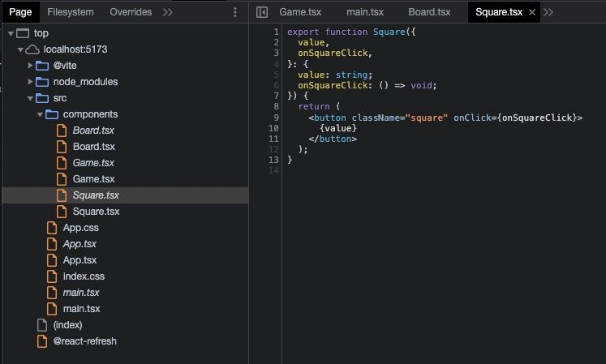The image size is (606, 364).
Task: Select the @vite folder label
Action: pos(65,66)
